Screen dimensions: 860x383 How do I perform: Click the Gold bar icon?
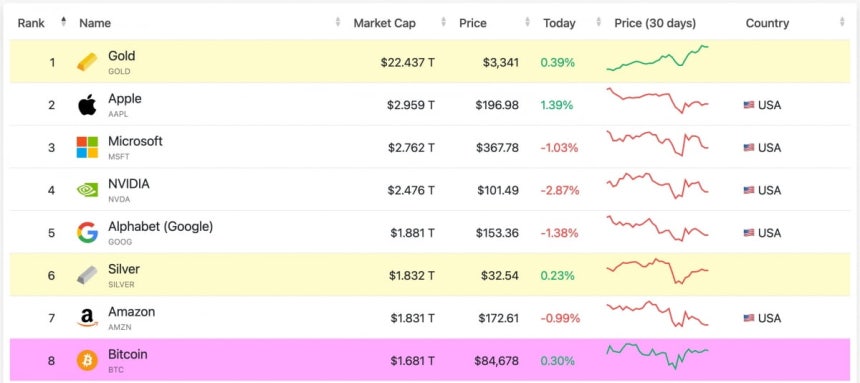click(x=87, y=62)
